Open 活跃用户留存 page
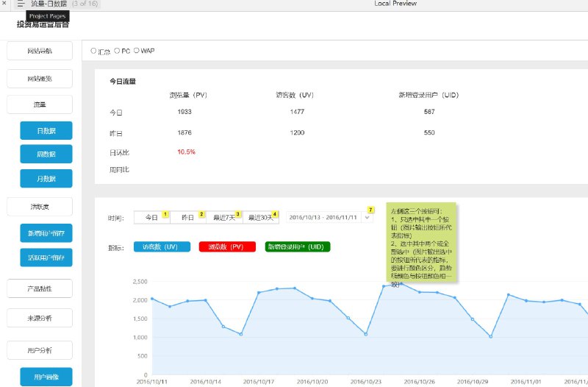The image size is (588, 387). click(x=46, y=258)
